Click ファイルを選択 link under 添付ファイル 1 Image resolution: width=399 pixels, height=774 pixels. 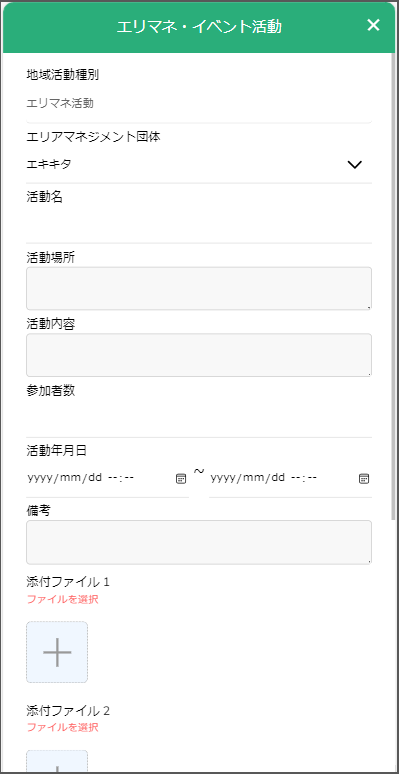tap(62, 600)
